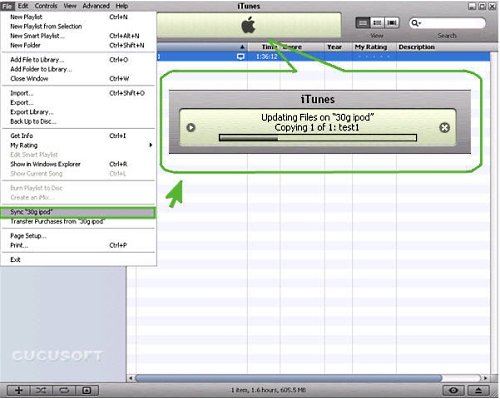The height and width of the screenshot is (399, 500).
Task: Switch to grouped album view icon
Action: [377, 23]
